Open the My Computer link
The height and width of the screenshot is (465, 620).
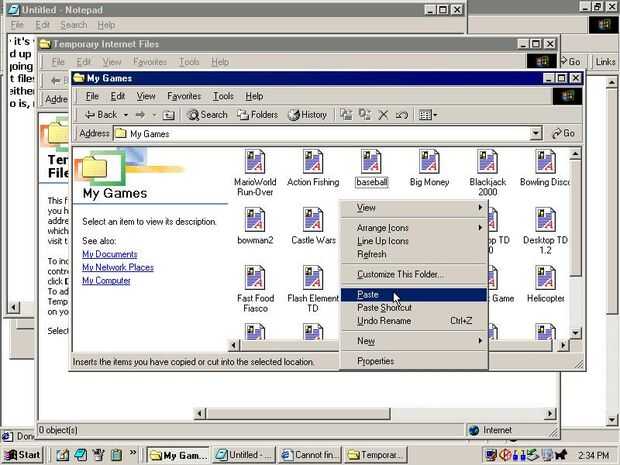coord(106,281)
